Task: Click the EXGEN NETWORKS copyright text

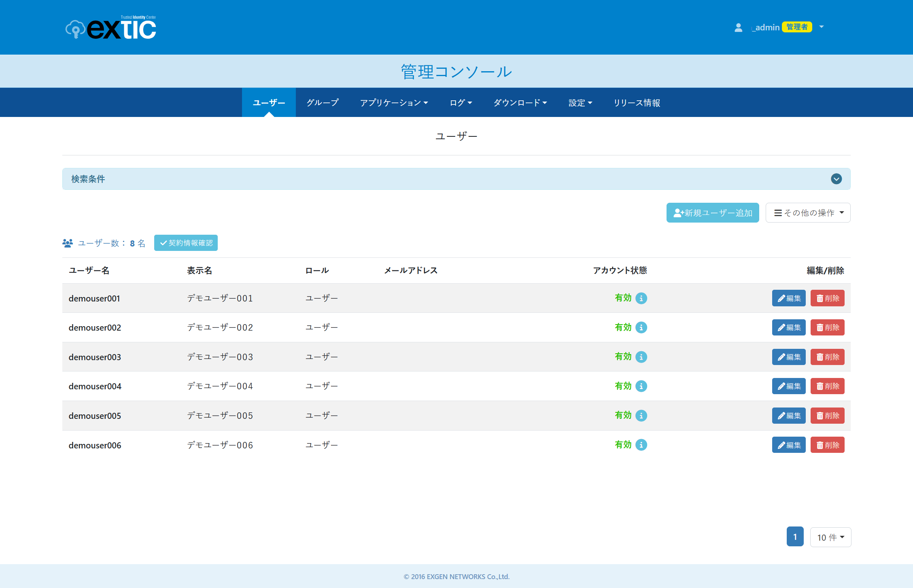Action: 456,577
